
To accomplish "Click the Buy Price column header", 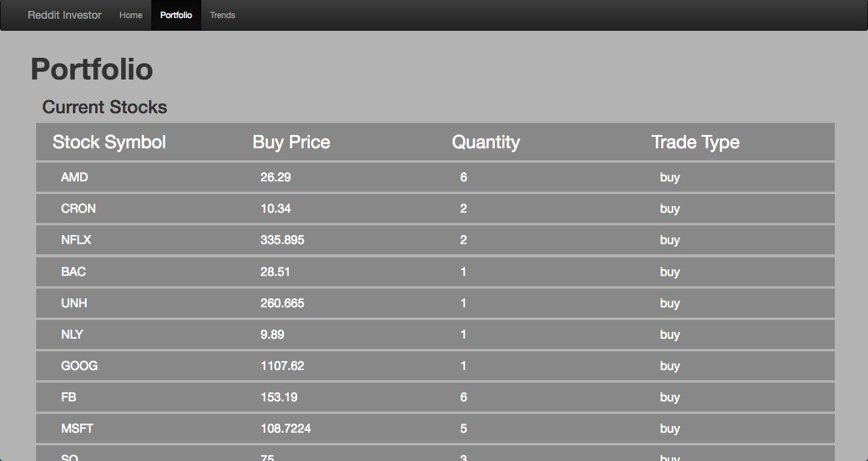I will pyautogui.click(x=291, y=142).
